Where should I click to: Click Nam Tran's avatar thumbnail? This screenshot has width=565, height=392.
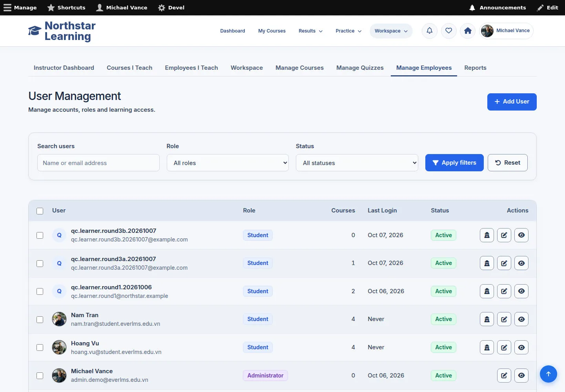pyautogui.click(x=59, y=319)
